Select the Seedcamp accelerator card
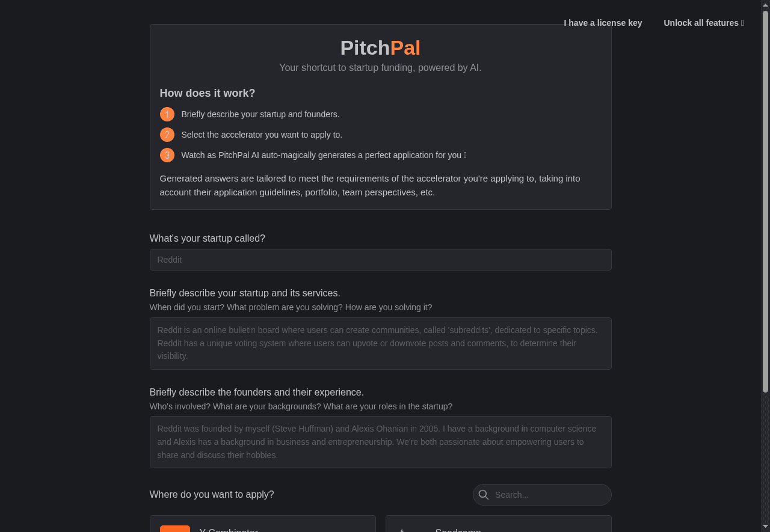This screenshot has width=770, height=532. 498,526
